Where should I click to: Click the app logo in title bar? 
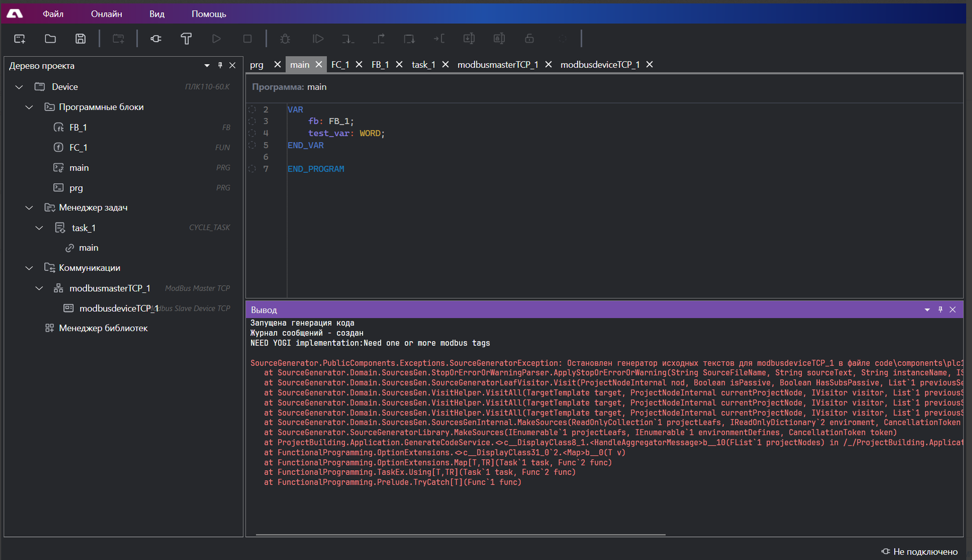click(x=14, y=13)
